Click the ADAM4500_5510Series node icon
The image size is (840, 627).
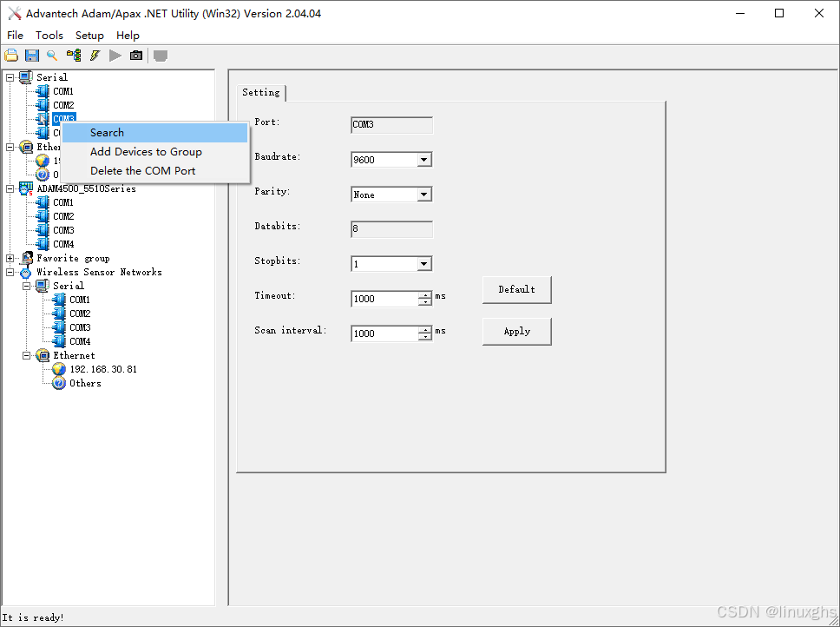(26, 188)
